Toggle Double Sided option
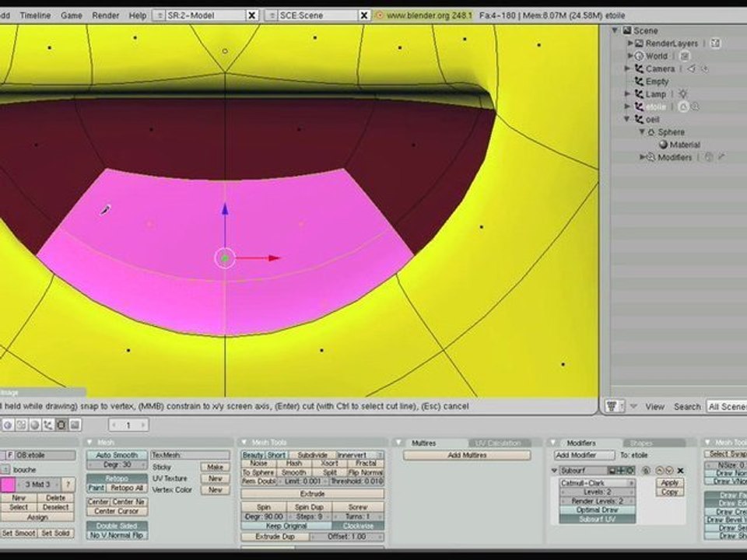The height and width of the screenshot is (560, 747). (x=117, y=526)
